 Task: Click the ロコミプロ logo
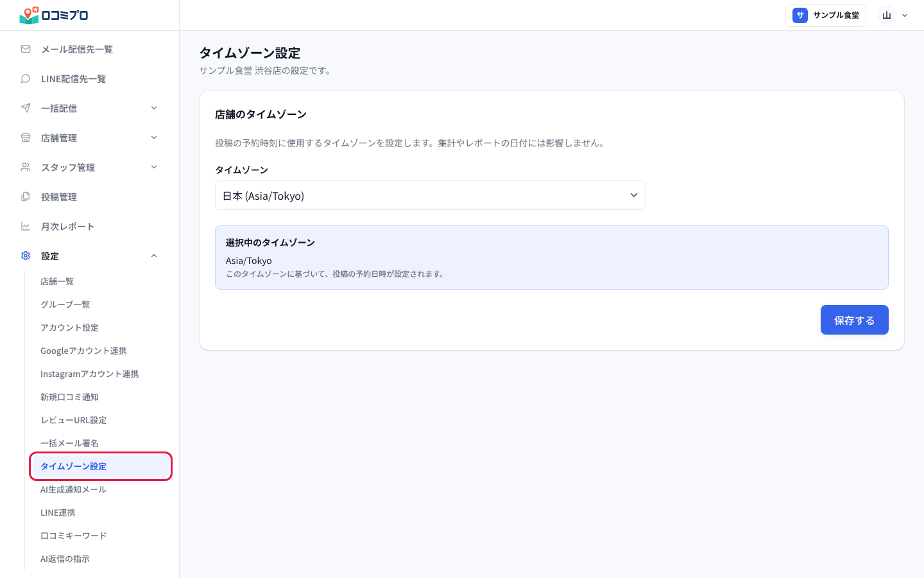point(54,15)
